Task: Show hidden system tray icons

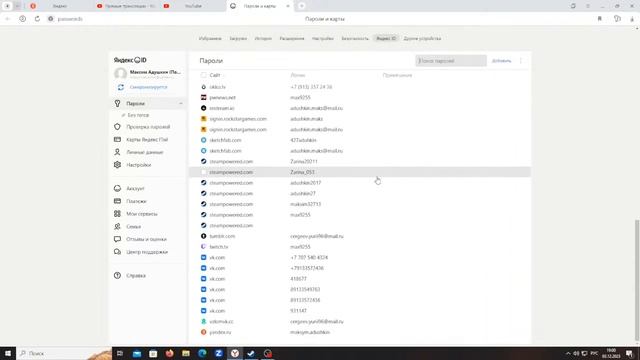Action: click(568, 353)
